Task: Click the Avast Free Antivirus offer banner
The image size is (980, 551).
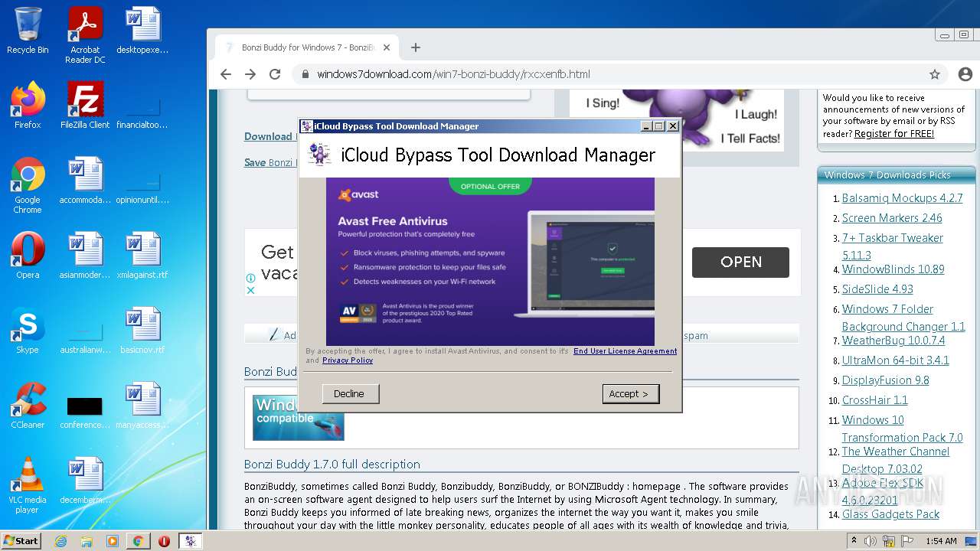Action: 490,262
